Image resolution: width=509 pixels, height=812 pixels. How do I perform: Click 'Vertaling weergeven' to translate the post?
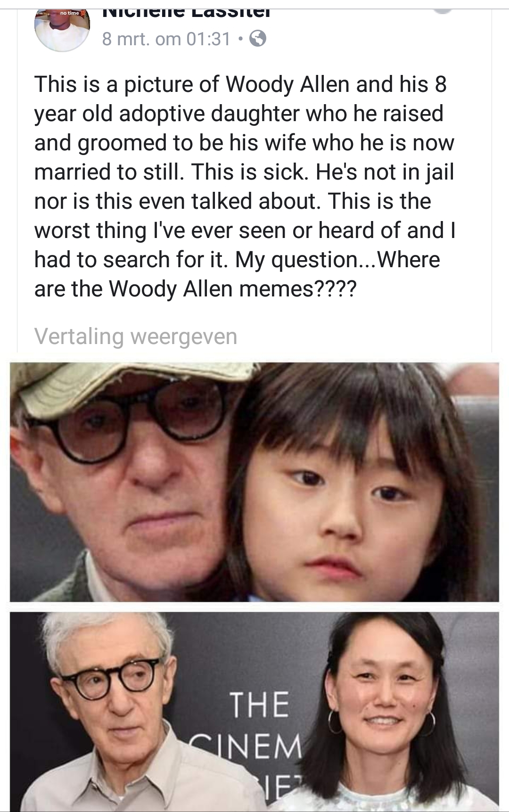[x=136, y=336]
